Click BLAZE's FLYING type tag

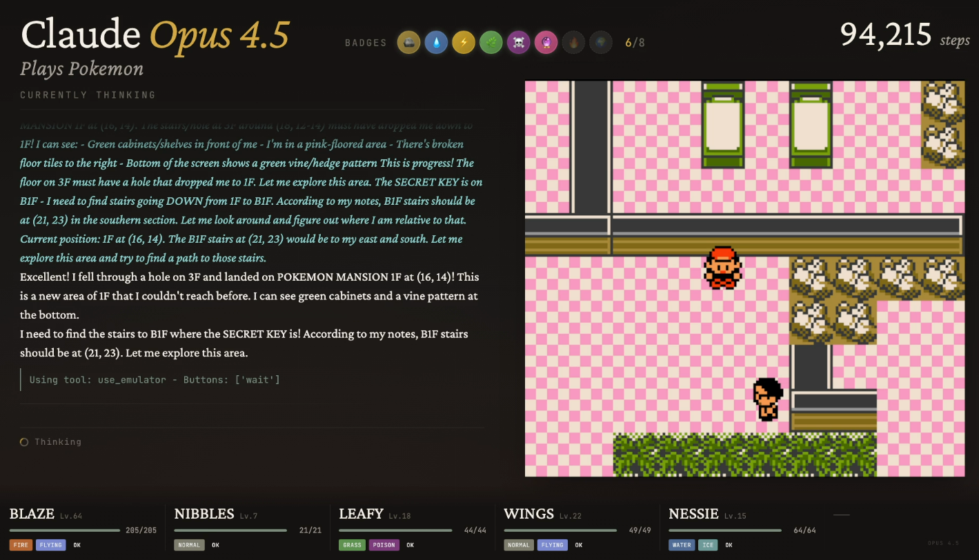tap(50, 545)
